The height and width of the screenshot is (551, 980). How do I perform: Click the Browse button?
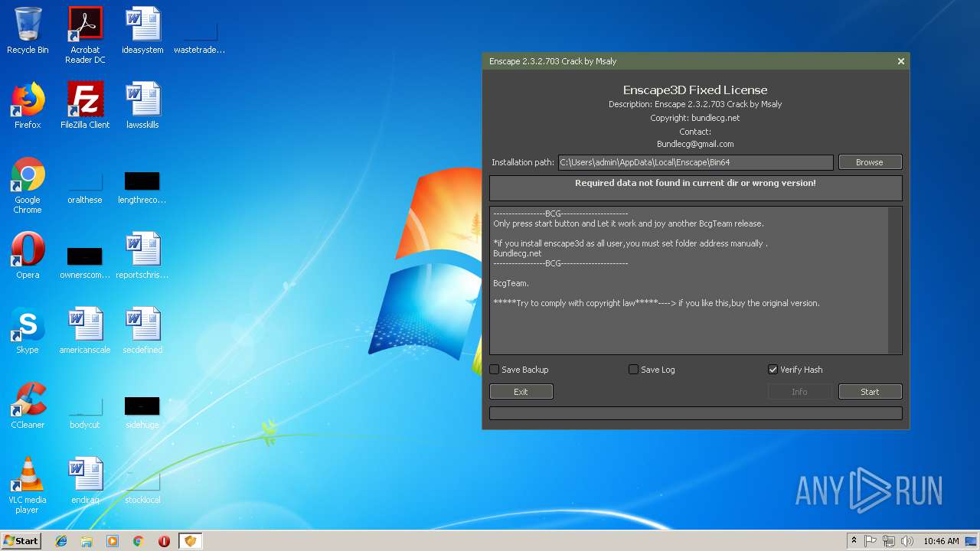[870, 162]
